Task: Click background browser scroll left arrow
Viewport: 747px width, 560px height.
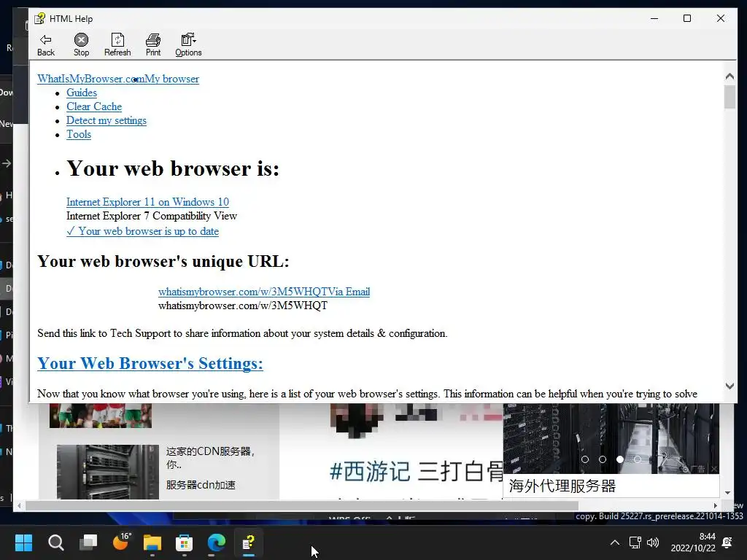Action: pos(19,506)
